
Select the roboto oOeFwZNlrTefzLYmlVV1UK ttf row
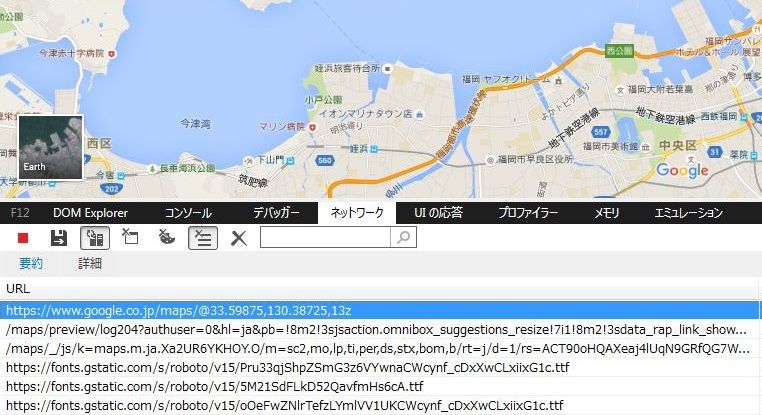coord(379,405)
